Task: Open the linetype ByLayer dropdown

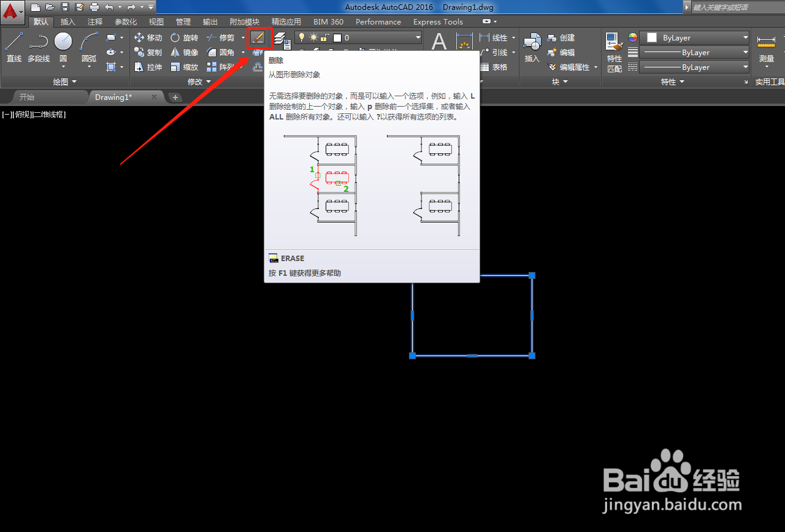Action: (x=745, y=67)
